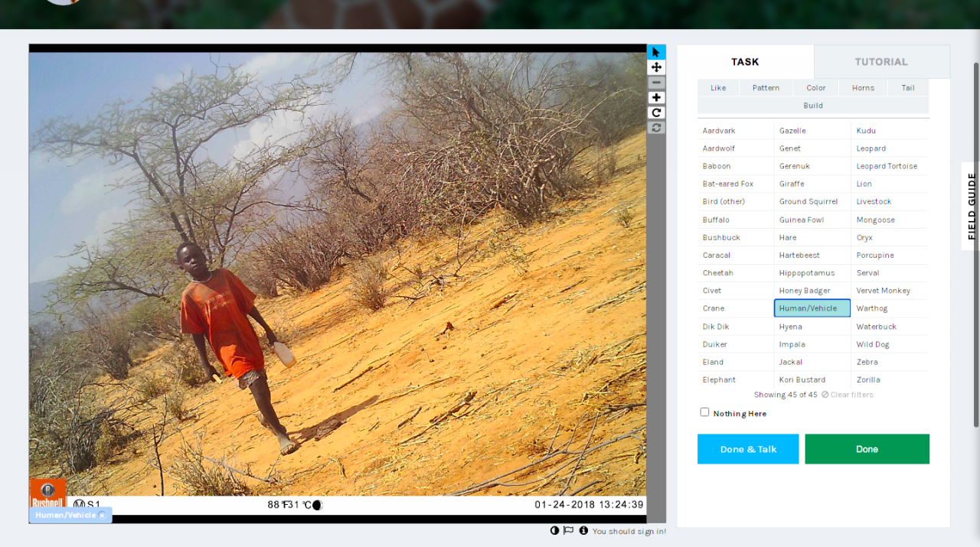Select the Zebra option

[890, 362]
